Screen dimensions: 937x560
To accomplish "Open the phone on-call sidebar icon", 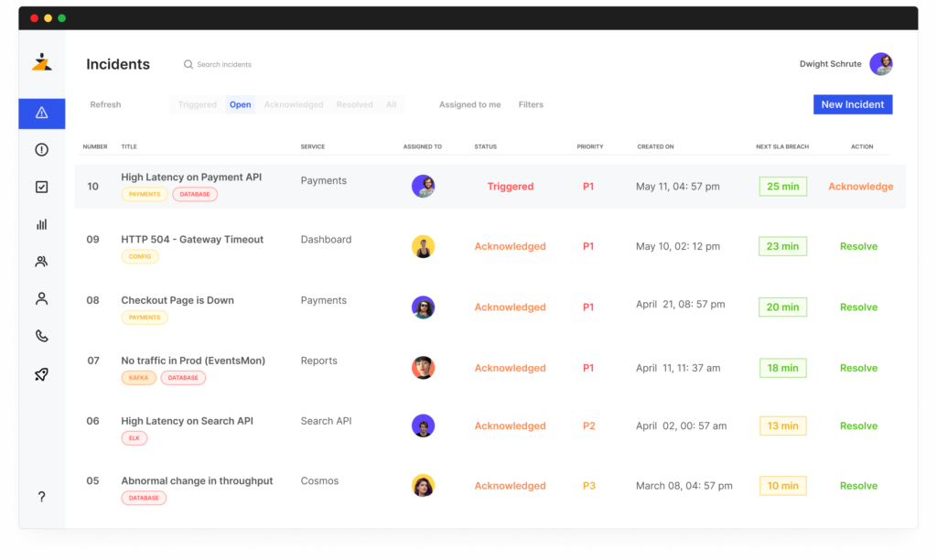I will tap(41, 336).
